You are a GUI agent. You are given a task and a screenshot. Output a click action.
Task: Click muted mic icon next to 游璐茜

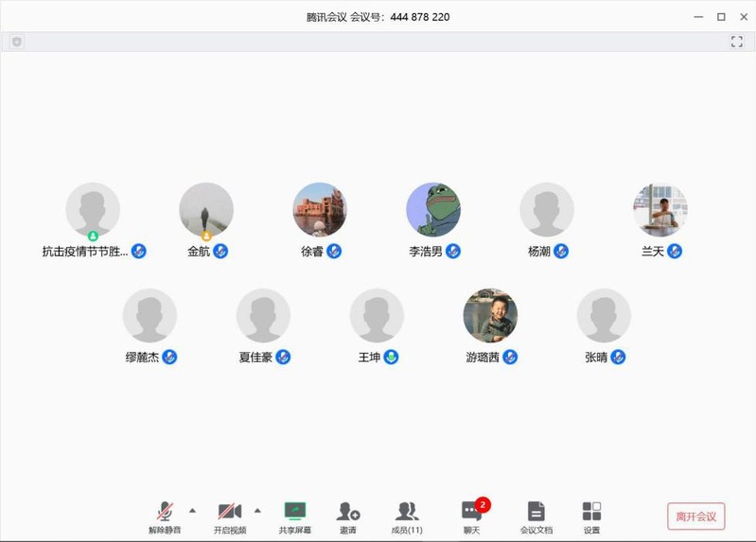pyautogui.click(x=510, y=358)
